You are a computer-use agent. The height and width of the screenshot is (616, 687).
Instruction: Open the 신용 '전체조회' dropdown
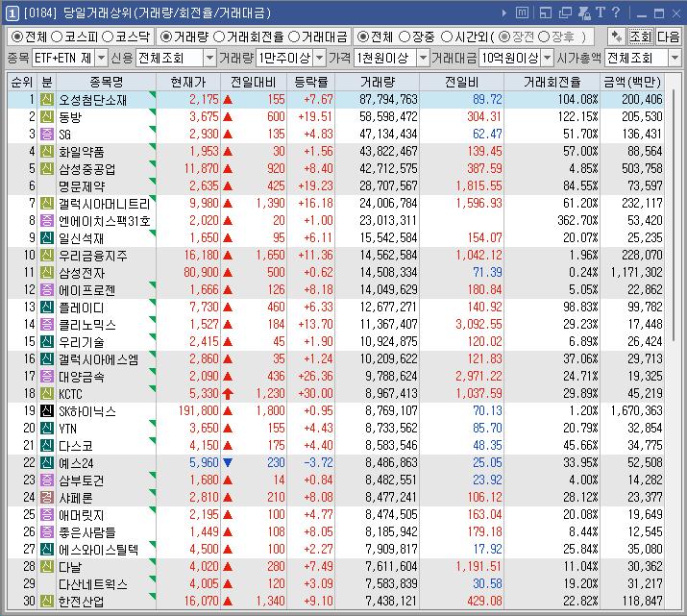click(209, 58)
